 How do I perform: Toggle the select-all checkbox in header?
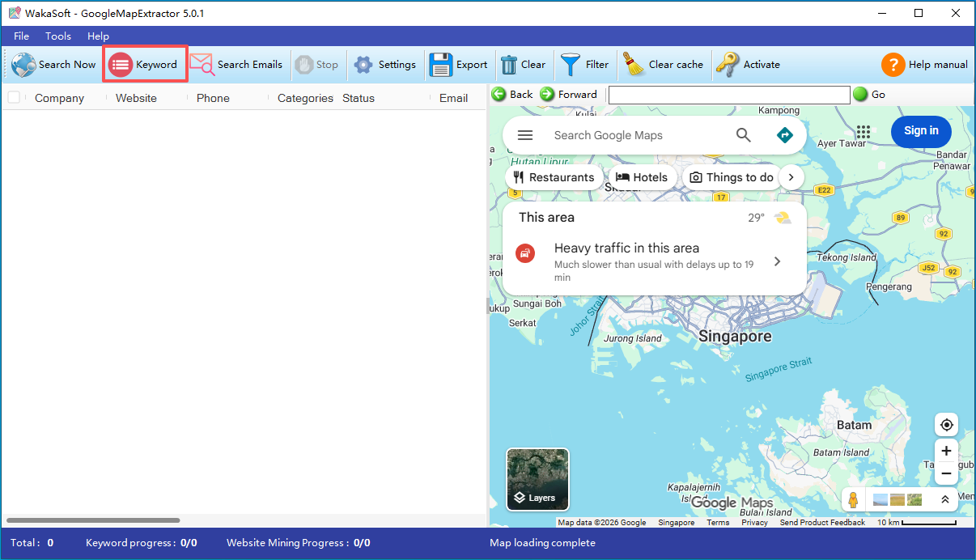click(14, 98)
